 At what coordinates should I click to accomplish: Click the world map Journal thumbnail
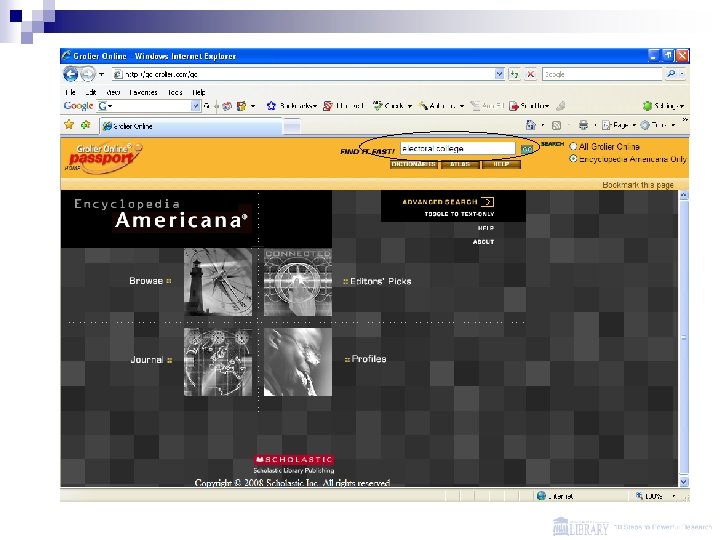[218, 362]
